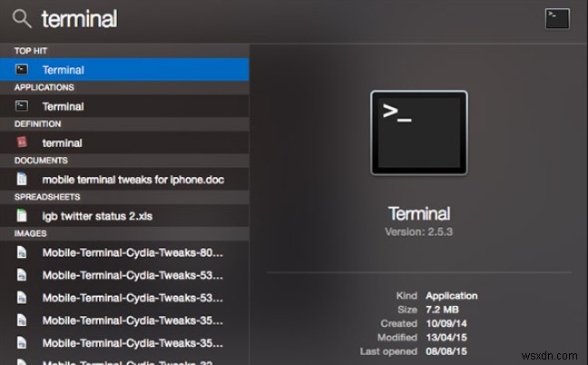Click the Top Hit Terminal app icon
The image size is (588, 365).
coord(23,70)
